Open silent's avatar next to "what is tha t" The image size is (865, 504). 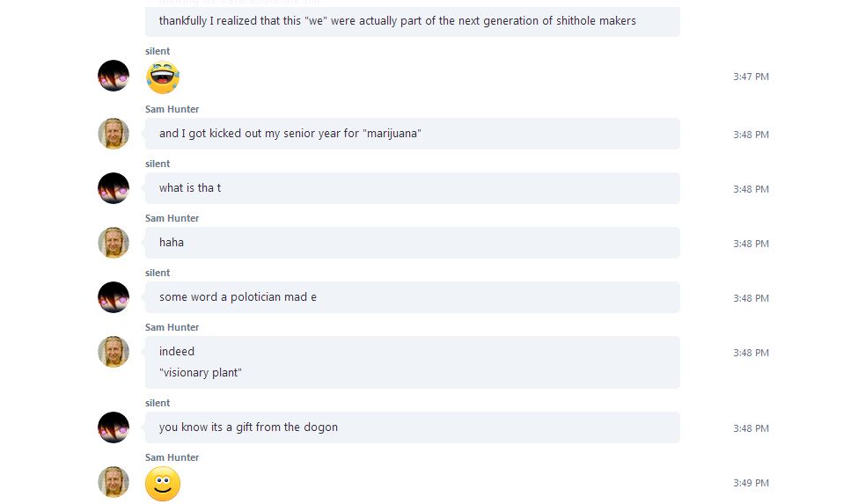(114, 188)
